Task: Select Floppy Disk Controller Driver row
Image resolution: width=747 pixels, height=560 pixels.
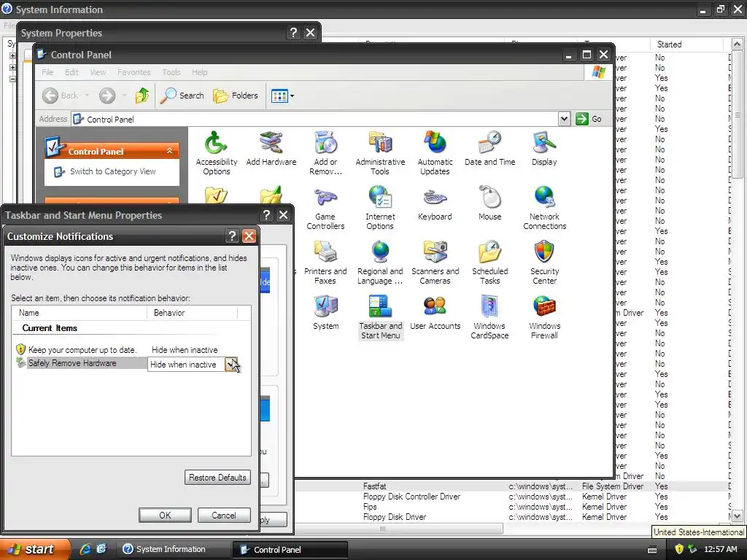Action: [512, 497]
